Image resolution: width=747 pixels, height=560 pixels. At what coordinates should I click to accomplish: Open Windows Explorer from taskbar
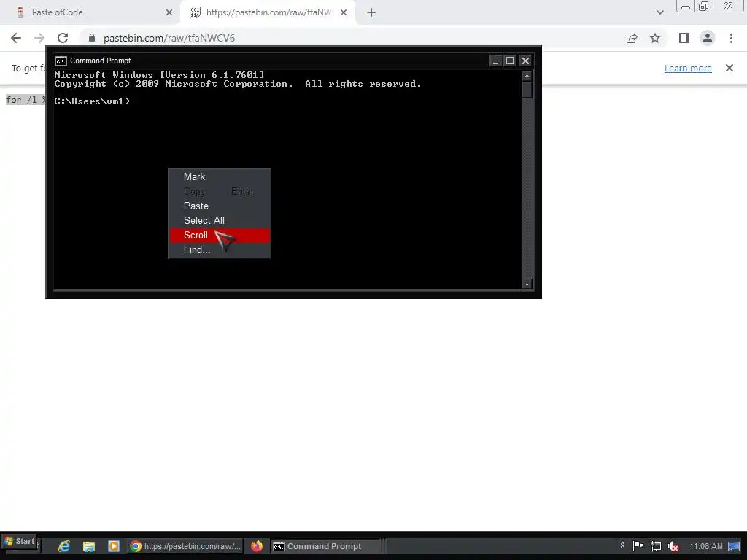point(88,546)
